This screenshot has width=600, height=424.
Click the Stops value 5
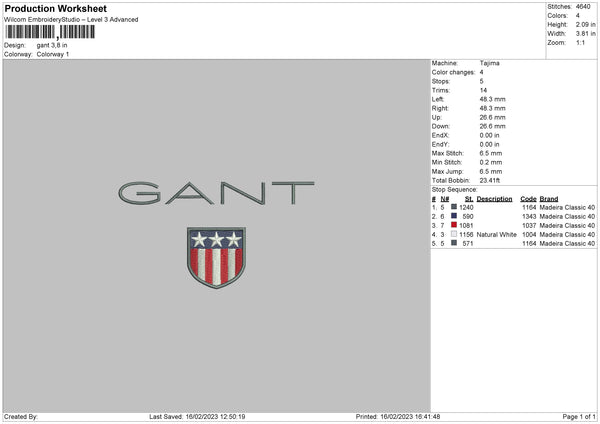[481, 81]
